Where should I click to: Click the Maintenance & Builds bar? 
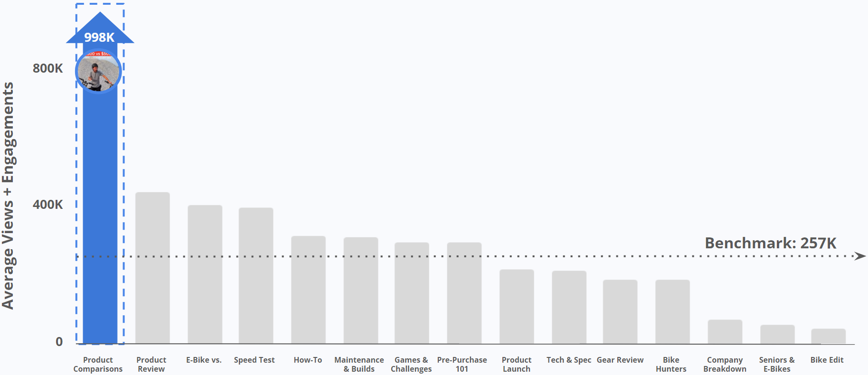[360, 291]
